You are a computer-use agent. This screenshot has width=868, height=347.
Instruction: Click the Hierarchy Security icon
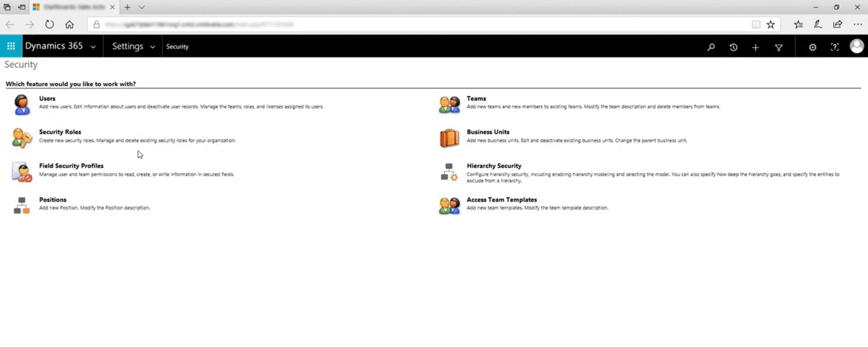point(449,172)
